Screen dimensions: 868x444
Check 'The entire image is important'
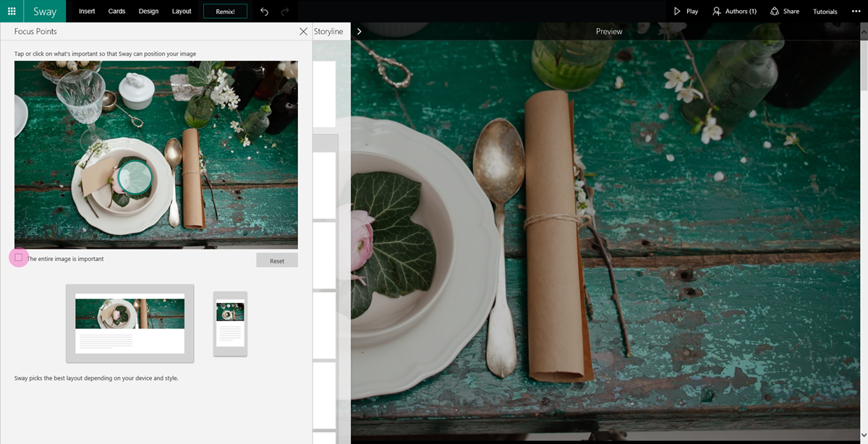[17, 257]
